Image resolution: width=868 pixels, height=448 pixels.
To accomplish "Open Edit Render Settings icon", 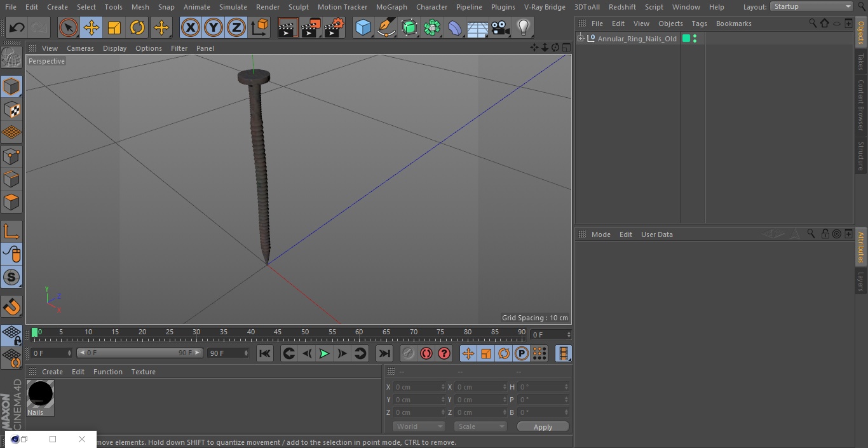I will click(x=334, y=27).
